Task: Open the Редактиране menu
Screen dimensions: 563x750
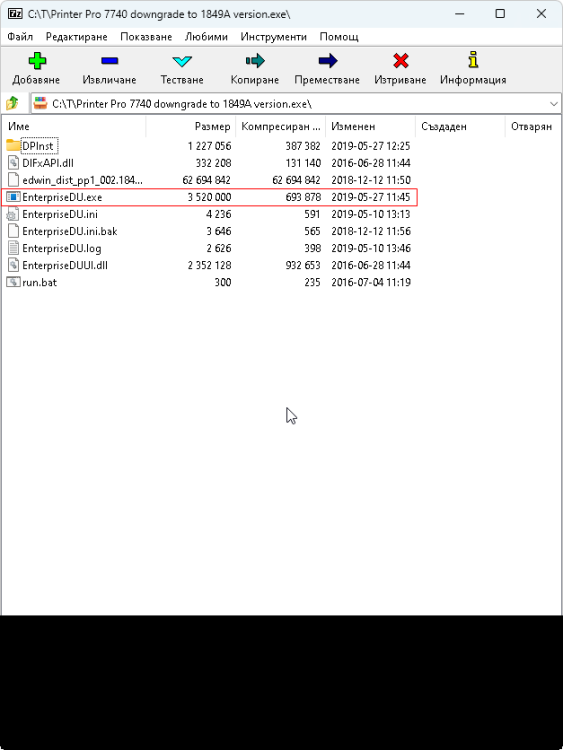Action: (77, 37)
